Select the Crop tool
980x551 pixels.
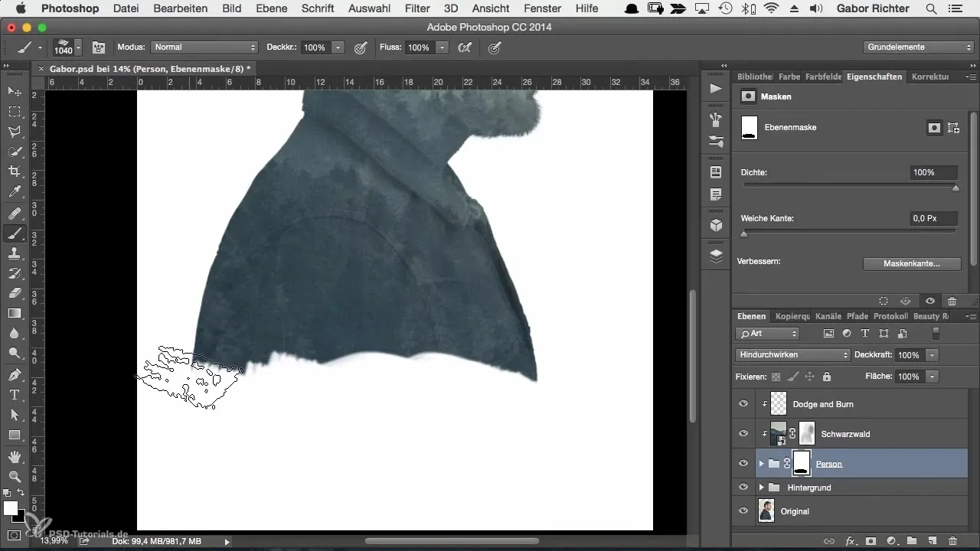pyautogui.click(x=15, y=171)
